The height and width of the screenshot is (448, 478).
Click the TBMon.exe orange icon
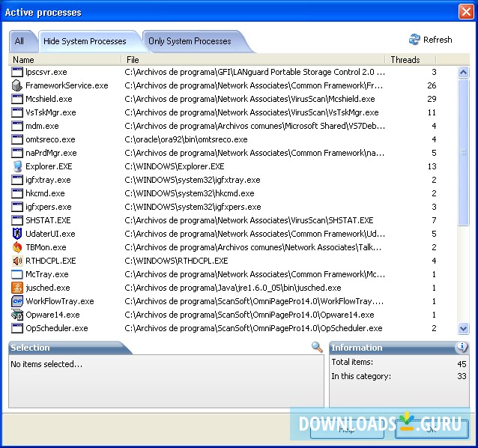(17, 247)
